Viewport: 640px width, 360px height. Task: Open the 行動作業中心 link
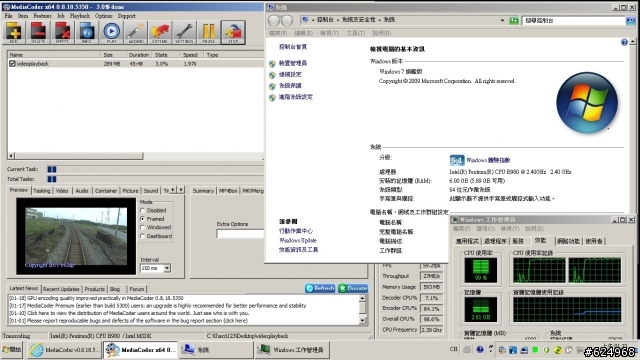pyautogui.click(x=296, y=231)
